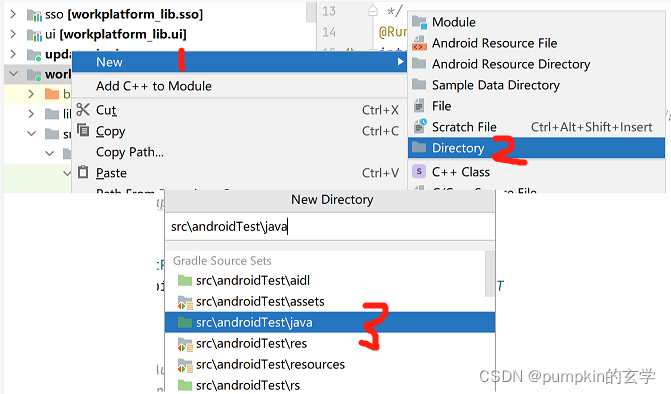Click the Gradle Source Sets list scrollbar
This screenshot has width=671, height=394.
click(x=490, y=274)
